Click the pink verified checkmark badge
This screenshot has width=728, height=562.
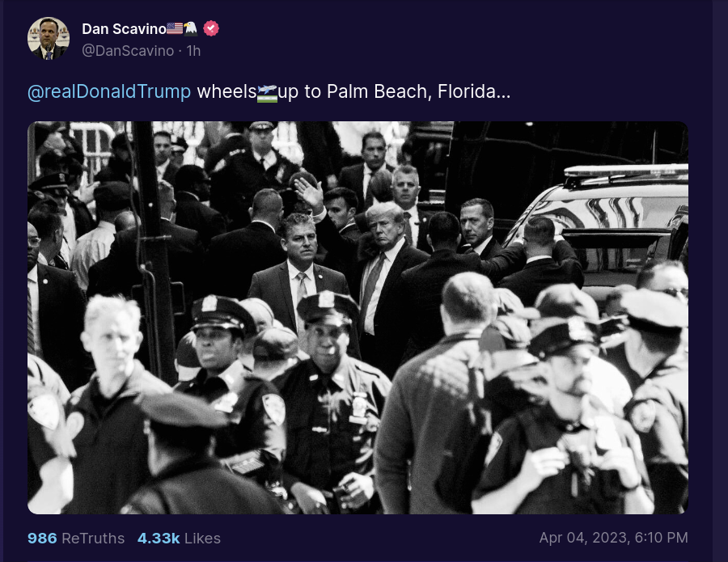coord(211,28)
